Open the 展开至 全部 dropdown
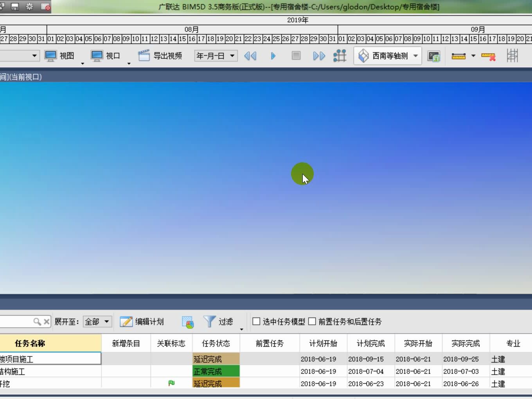Viewport: 532px width, 399px height. 97,321
